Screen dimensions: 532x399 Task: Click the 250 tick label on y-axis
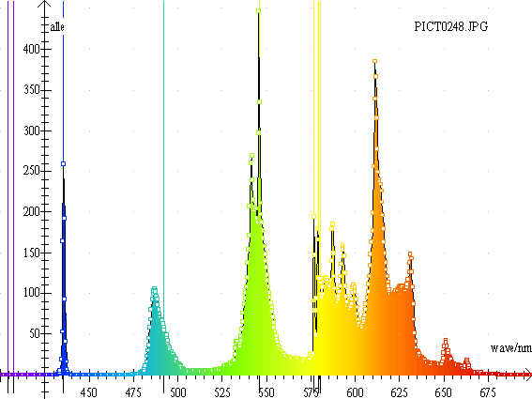pyautogui.click(x=32, y=171)
